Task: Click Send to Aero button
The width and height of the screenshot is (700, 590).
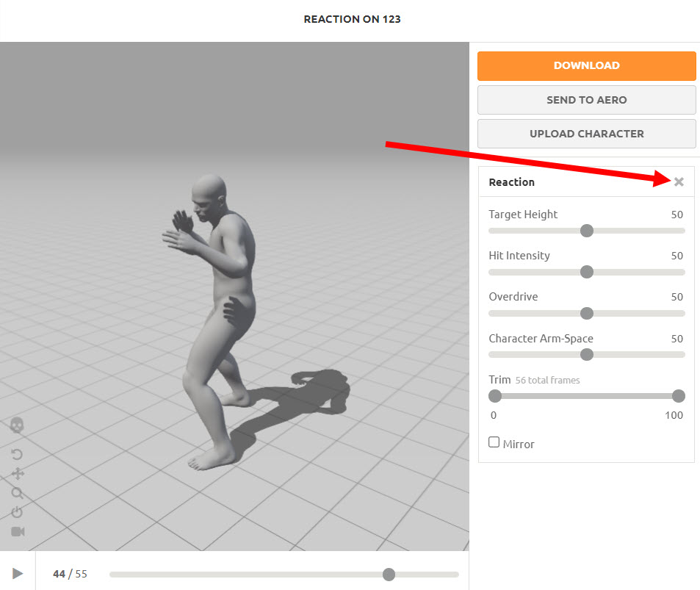Action: (x=586, y=100)
